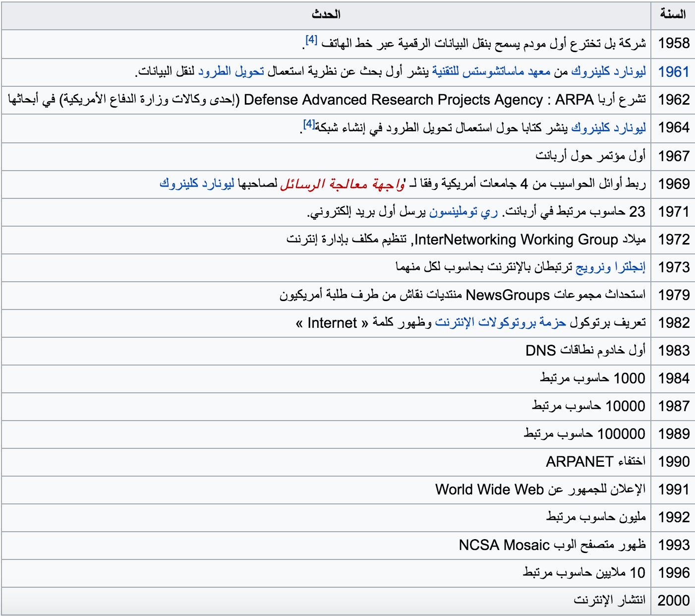Image resolution: width=695 pixels, height=616 pixels.
Task: Select the text شركة بل in 1958 row
Action: pyautogui.click(x=625, y=44)
